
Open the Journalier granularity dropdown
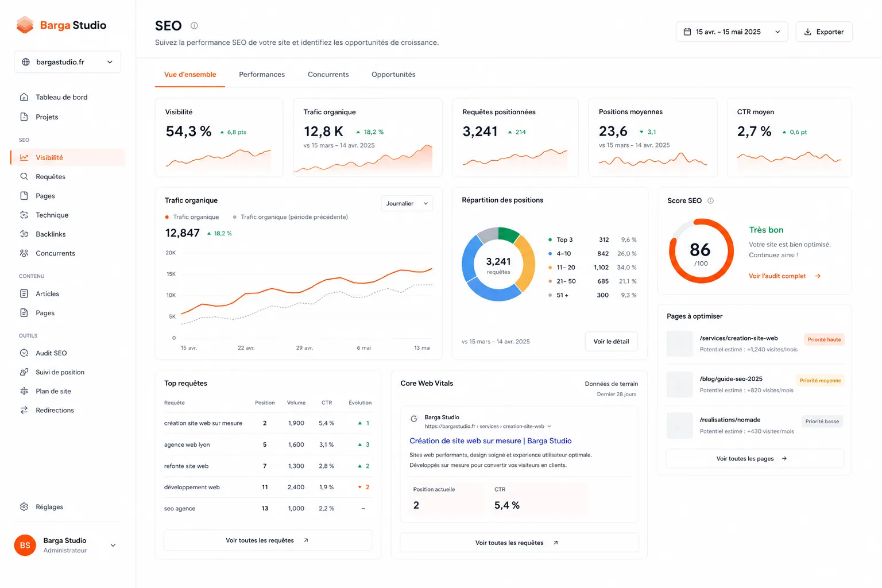pyautogui.click(x=407, y=203)
